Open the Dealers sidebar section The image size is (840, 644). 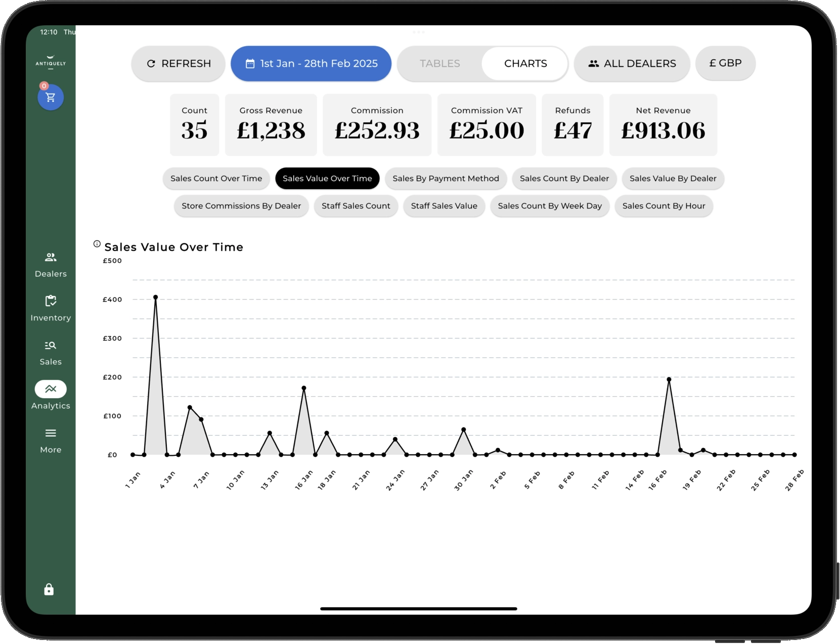[x=51, y=265]
